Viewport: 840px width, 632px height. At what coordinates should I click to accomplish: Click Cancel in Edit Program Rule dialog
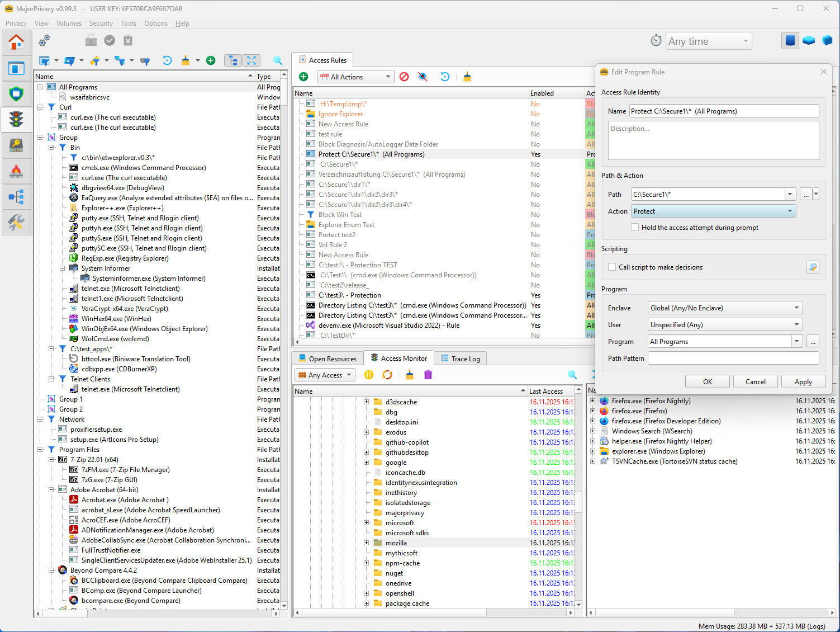pyautogui.click(x=755, y=381)
